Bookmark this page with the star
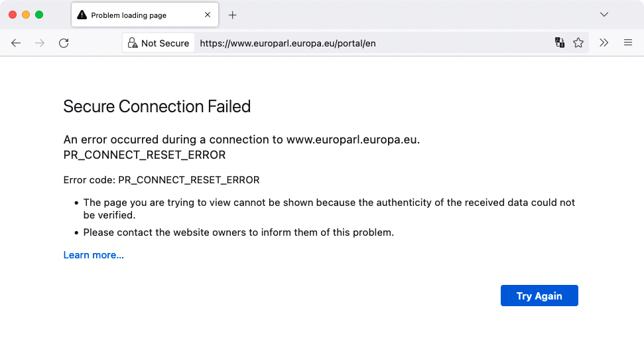This screenshot has height=348, width=644. coord(578,43)
